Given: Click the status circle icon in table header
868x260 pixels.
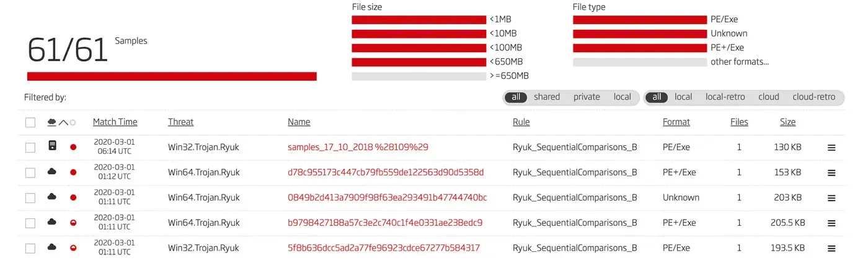Looking at the screenshot, I should pos(73,122).
